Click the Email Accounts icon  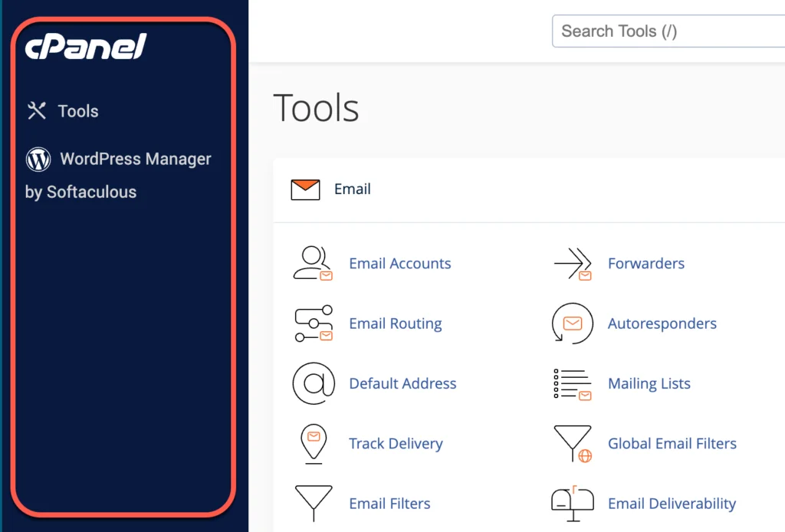click(x=313, y=263)
